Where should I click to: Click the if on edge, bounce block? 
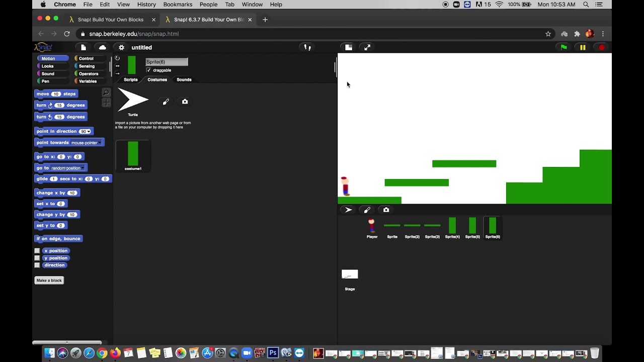58,239
